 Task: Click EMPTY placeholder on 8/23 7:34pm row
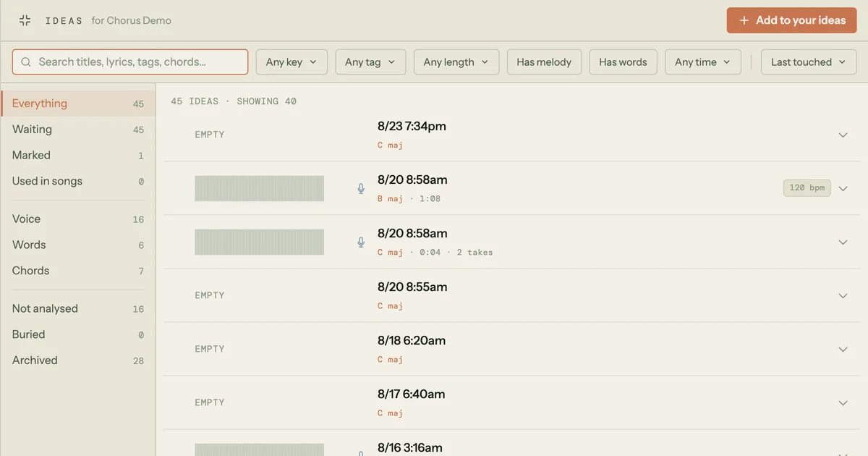(210, 135)
